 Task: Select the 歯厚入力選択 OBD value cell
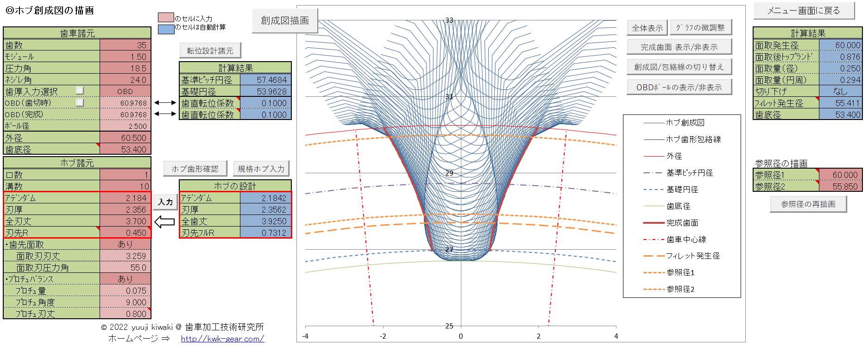[x=125, y=91]
